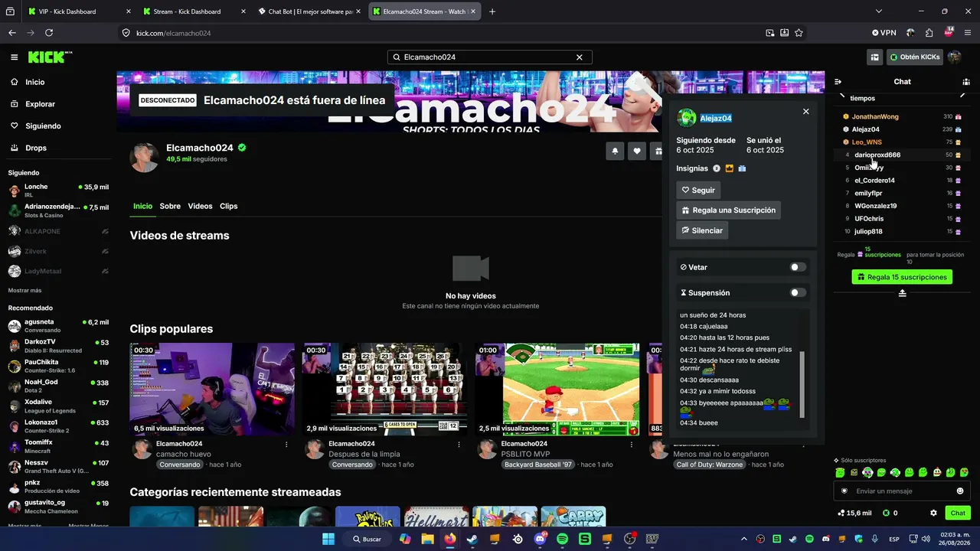Go to previous leaderboard with left chevron

[x=842, y=96]
